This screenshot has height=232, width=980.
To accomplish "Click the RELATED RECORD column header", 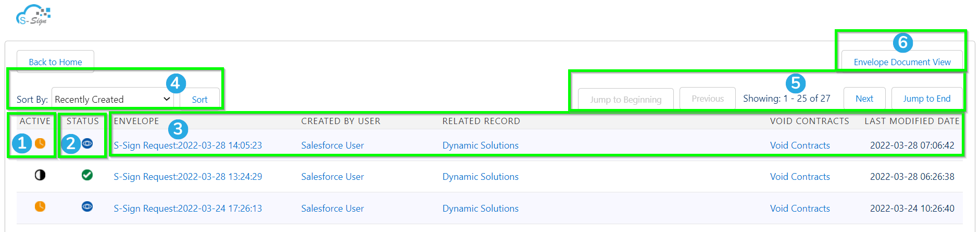I will pos(481,121).
